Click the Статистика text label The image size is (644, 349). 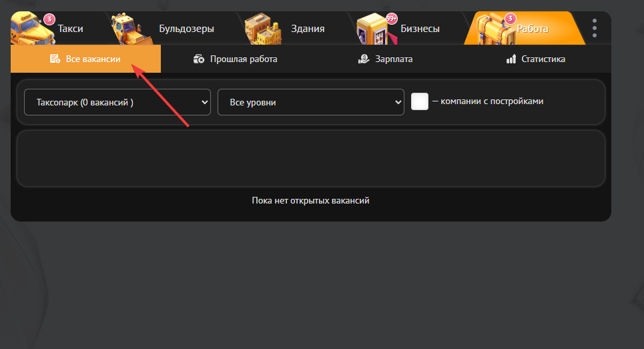[x=543, y=59]
